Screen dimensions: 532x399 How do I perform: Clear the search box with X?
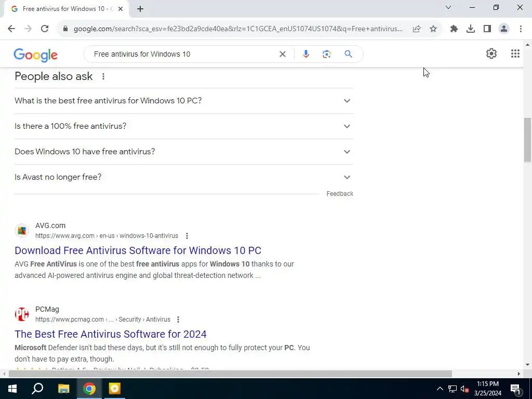pos(282,54)
